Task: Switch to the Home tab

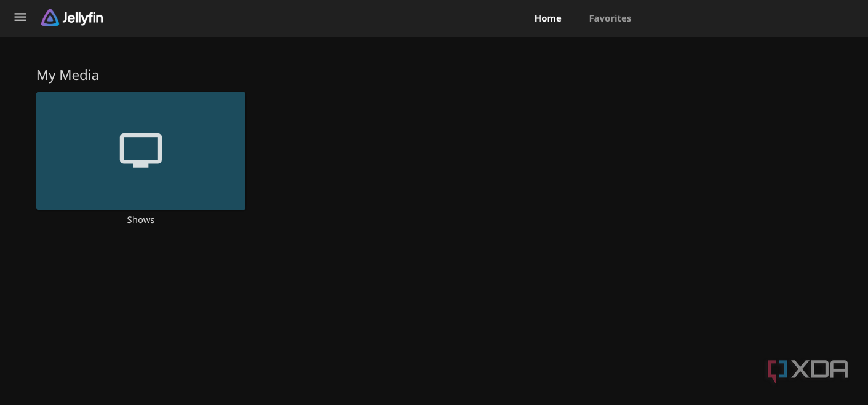Action: pos(547,18)
